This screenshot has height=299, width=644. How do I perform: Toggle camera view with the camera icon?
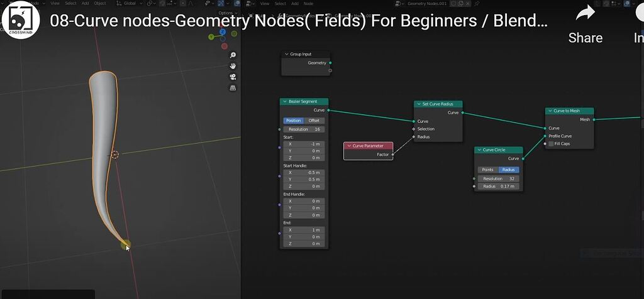(233, 77)
